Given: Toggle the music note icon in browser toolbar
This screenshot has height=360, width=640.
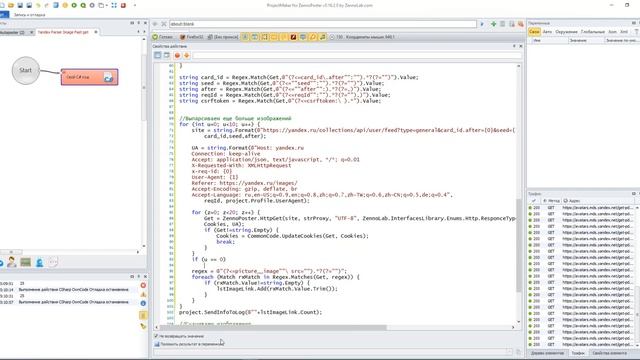Looking at the screenshot, I should [322, 37].
